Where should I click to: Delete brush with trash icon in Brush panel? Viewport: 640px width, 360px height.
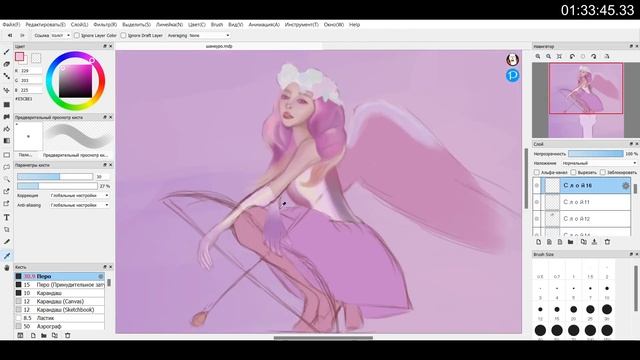pyautogui.click(x=68, y=336)
